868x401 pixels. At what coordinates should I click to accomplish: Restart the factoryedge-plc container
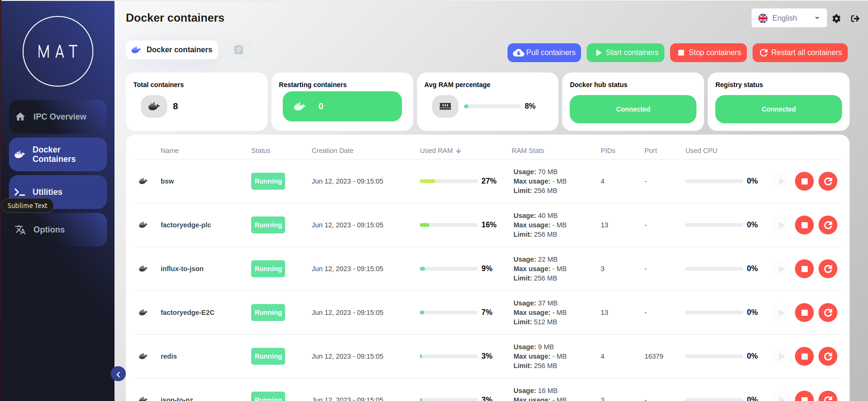(x=828, y=225)
